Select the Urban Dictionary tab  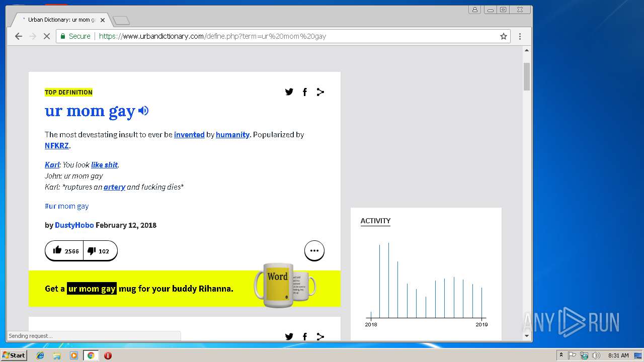[x=59, y=20]
